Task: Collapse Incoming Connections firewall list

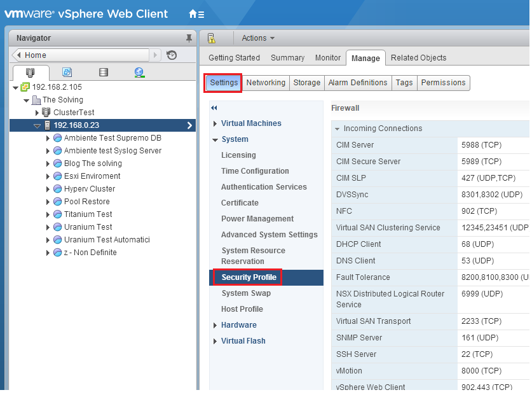Action: (338, 129)
